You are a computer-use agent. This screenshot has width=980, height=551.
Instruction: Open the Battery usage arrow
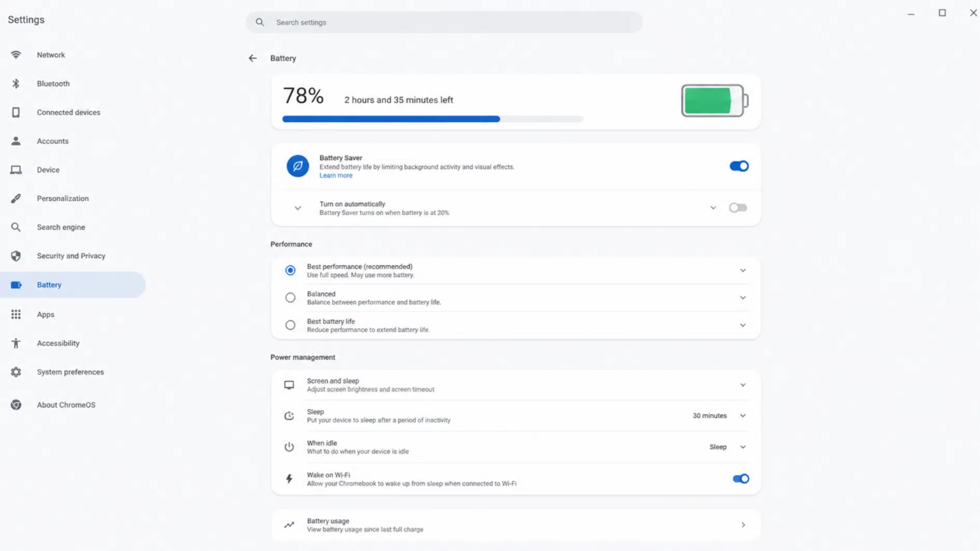coord(743,525)
